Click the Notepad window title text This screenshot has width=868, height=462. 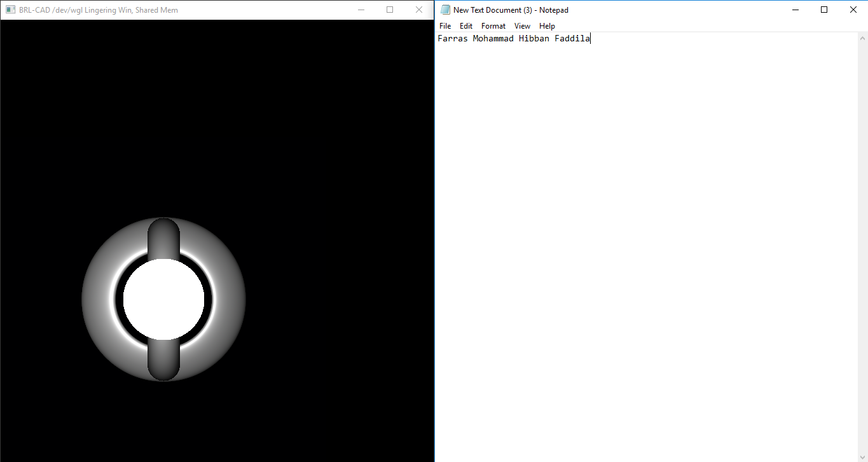pos(511,10)
